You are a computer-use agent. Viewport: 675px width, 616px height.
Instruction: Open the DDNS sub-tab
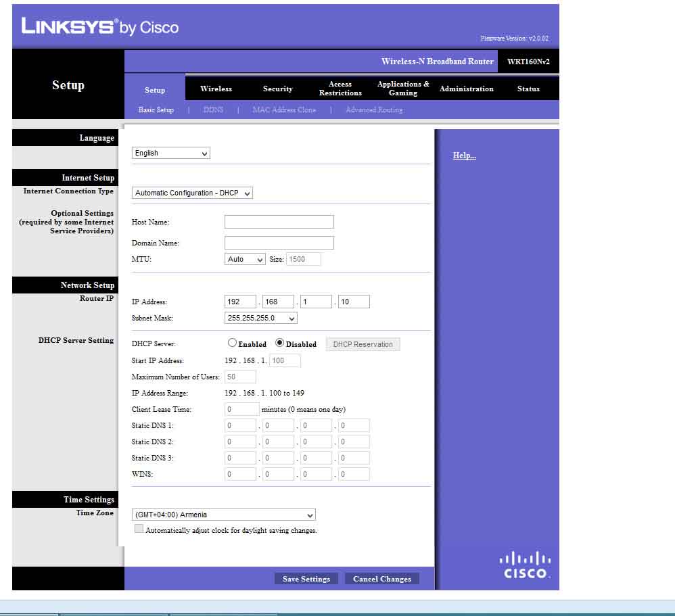click(x=213, y=110)
